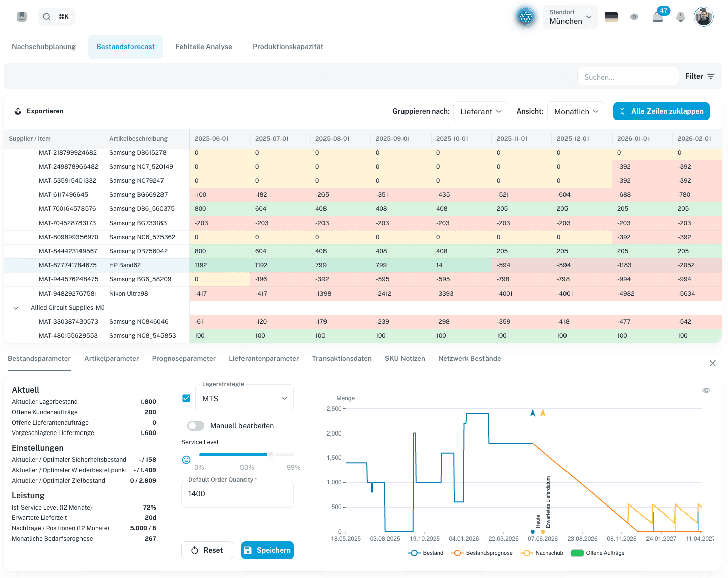Viewport: 728px width, 578px height.
Task: Enable the Manuell bearbeiten switch
Action: pos(196,426)
